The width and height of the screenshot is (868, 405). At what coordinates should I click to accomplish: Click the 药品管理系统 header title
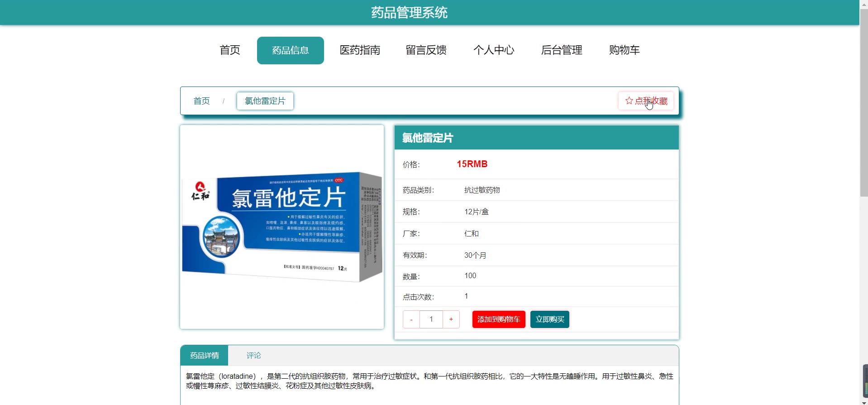[410, 13]
